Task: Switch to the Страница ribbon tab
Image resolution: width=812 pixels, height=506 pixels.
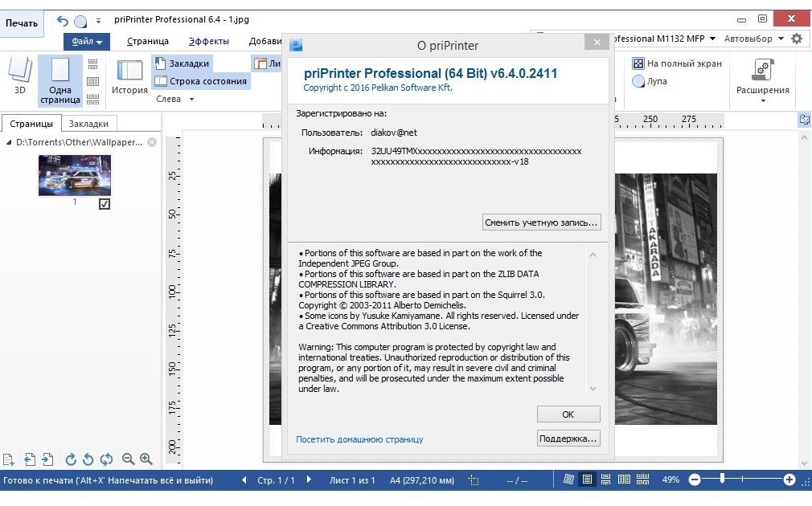Action: pos(148,42)
